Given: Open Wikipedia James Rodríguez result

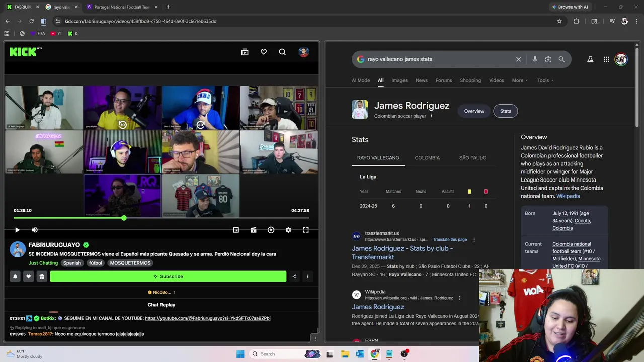Looking at the screenshot, I should tap(378, 307).
